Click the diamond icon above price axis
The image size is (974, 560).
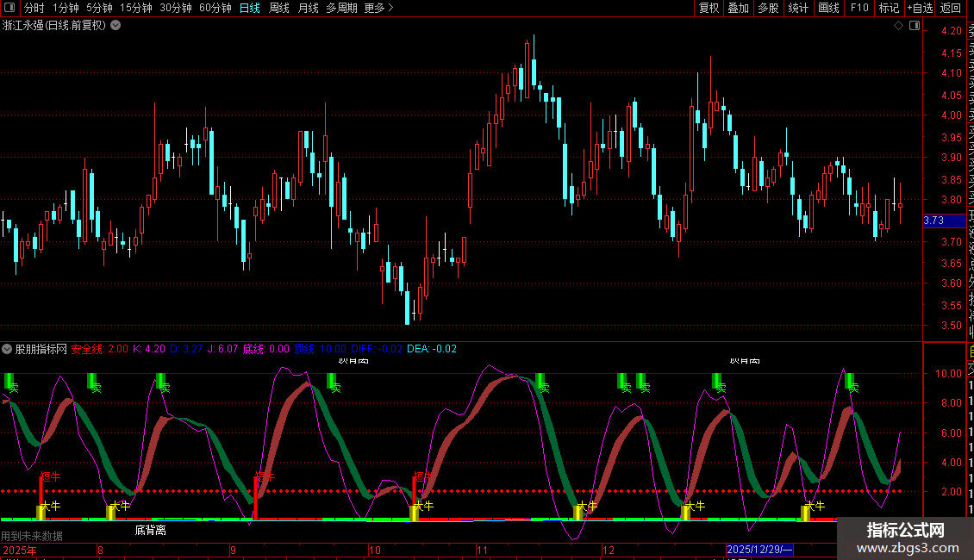[x=898, y=26]
